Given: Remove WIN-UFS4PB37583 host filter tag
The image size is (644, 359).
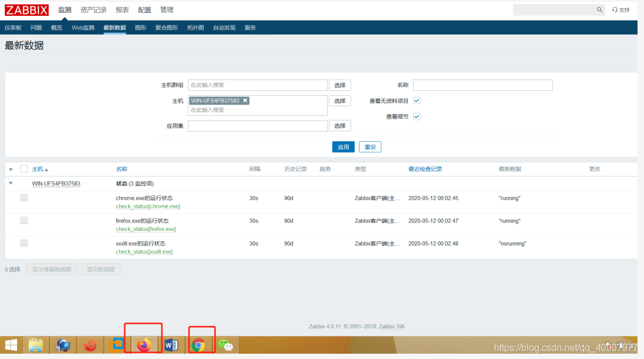Looking at the screenshot, I should [x=245, y=100].
